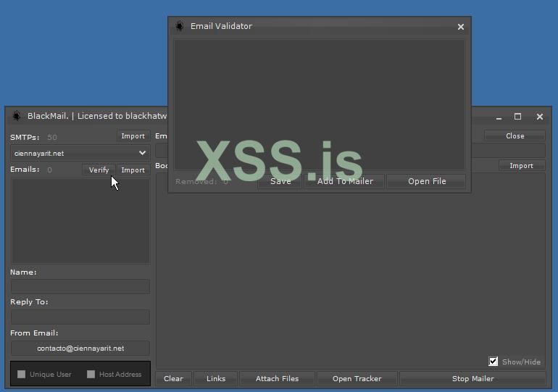Screen dimensions: 558x392
Task: Click the Attach Files button
Action: [277, 378]
